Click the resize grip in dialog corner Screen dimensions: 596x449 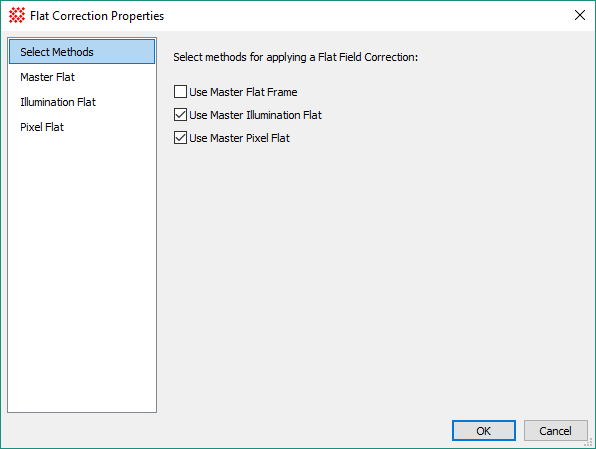(x=590, y=443)
